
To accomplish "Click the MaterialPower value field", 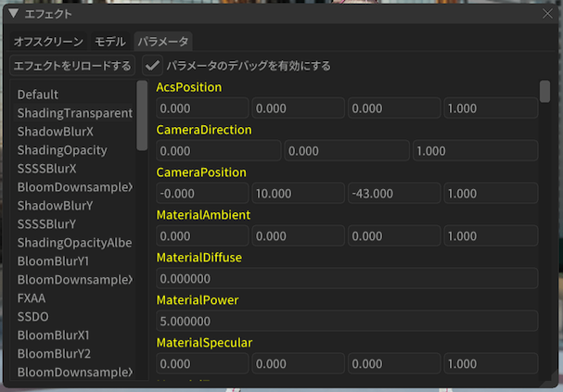I will (347, 322).
